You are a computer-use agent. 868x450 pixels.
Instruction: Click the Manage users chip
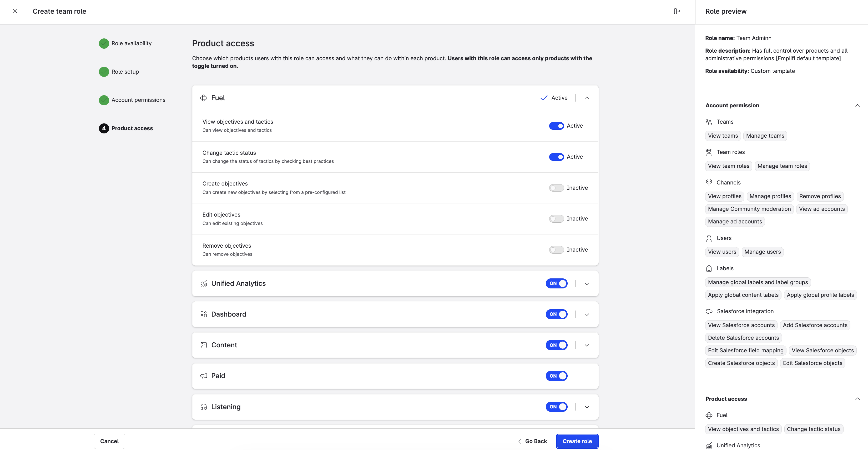pos(762,252)
